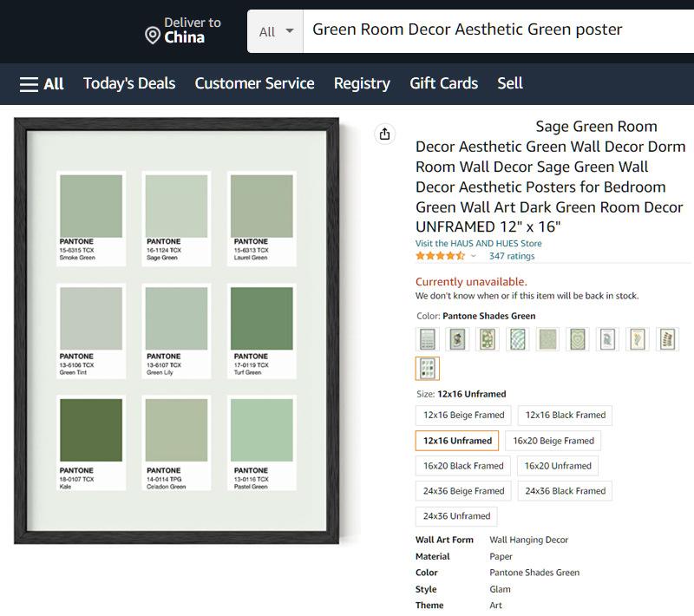This screenshot has height=616, width=694.
Task: Go to Customer Service
Action: click(x=254, y=83)
